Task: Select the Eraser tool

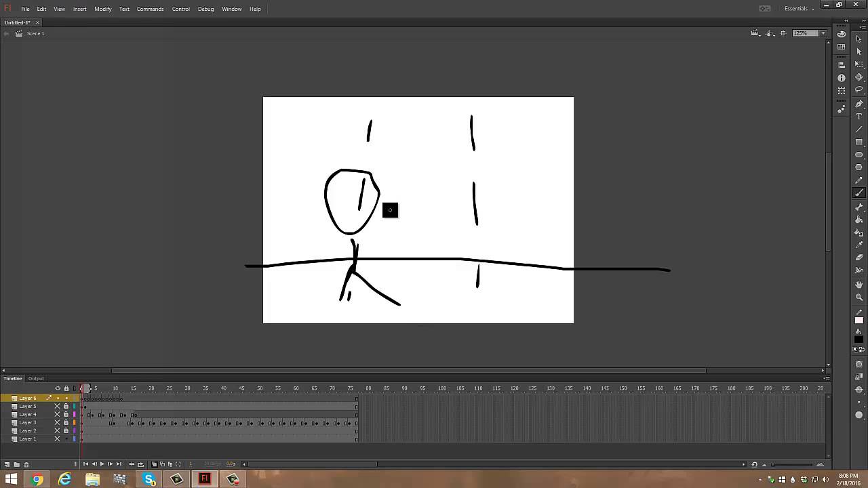Action: coord(859,258)
